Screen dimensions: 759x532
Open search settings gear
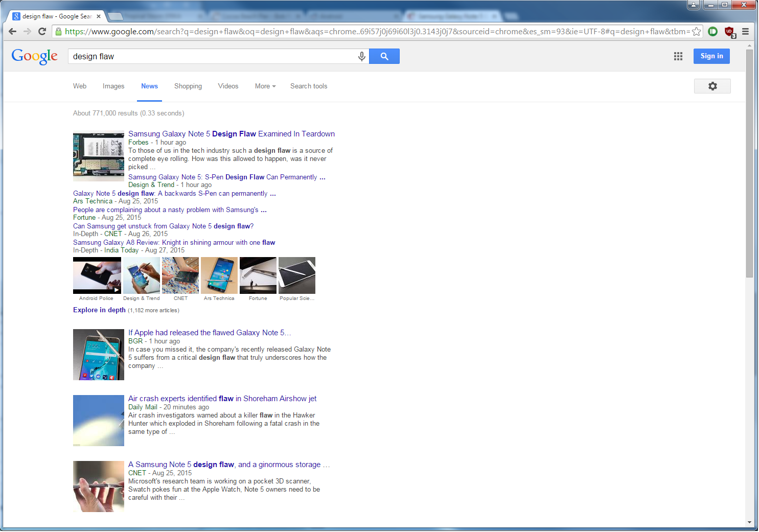712,86
